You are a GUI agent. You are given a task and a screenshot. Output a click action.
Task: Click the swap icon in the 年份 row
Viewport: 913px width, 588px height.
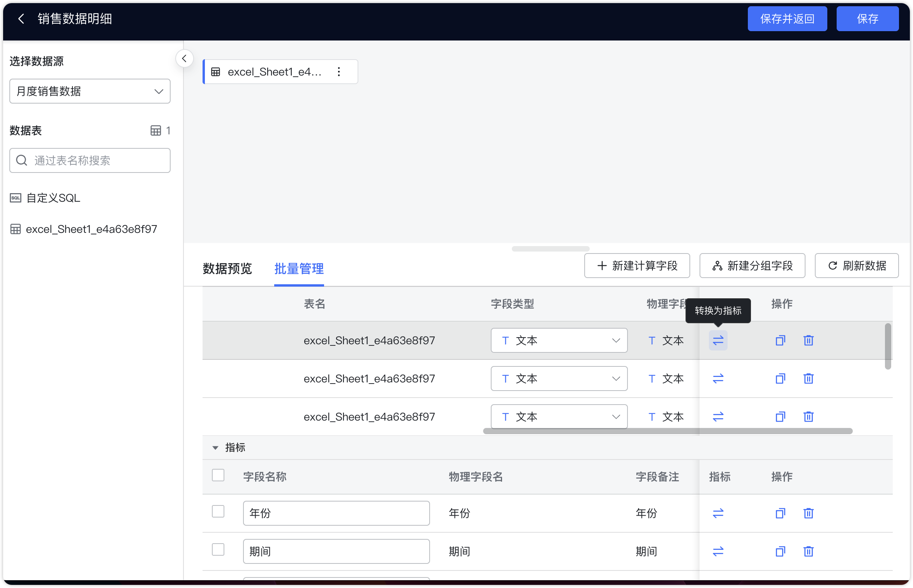pyautogui.click(x=718, y=513)
